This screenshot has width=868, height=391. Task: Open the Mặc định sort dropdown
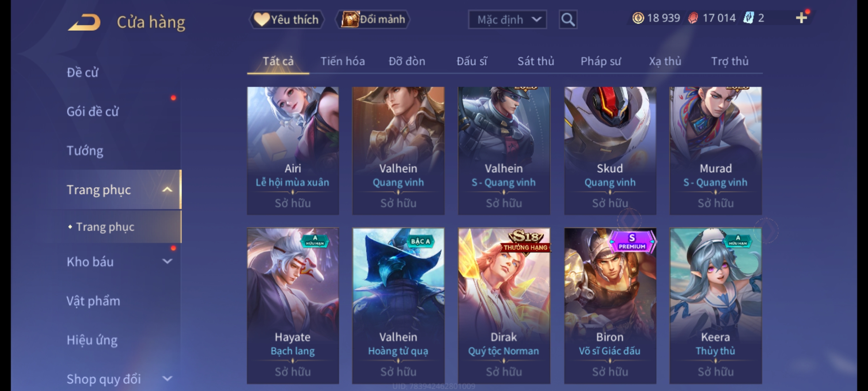[x=507, y=20]
